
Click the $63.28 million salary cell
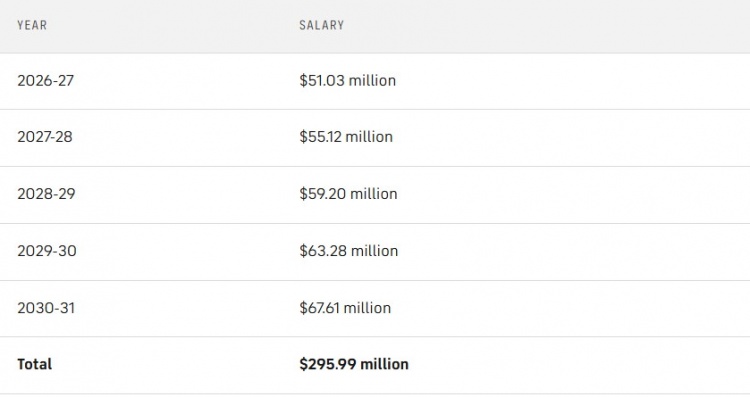[x=349, y=251]
